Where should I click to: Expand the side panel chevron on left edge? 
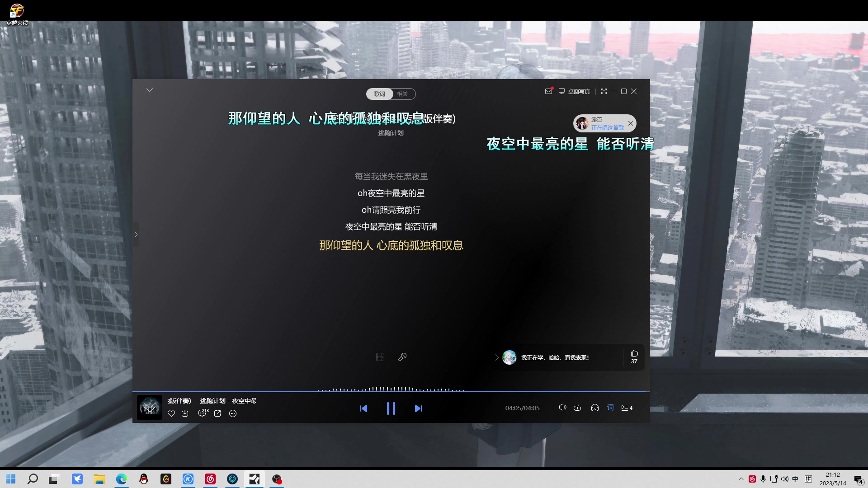(137, 234)
